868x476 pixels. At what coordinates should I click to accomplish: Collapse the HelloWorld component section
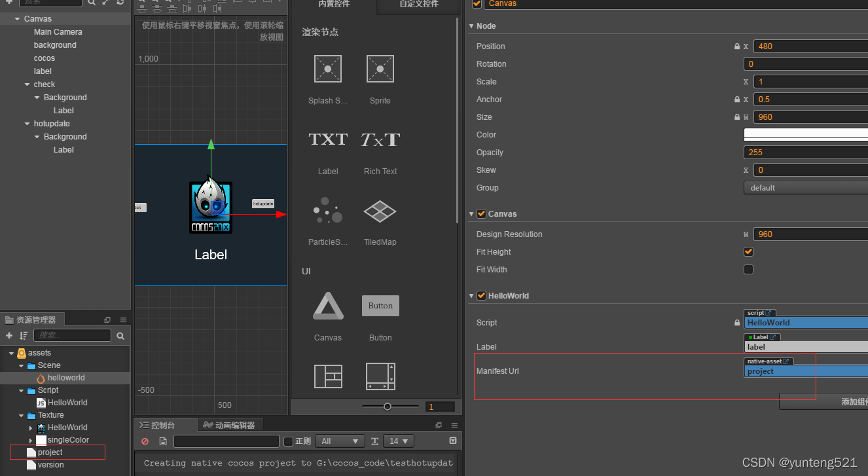point(471,296)
